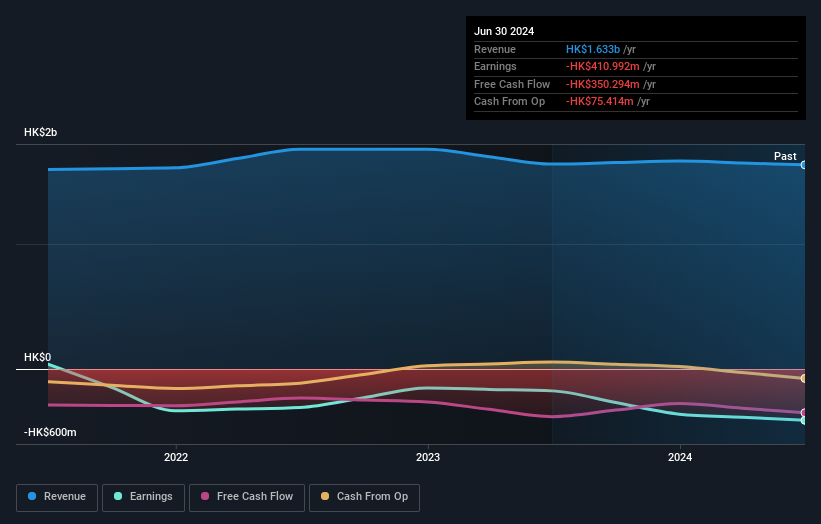
Task: Click the -HK$600m y-axis label
Action: pyautogui.click(x=50, y=432)
